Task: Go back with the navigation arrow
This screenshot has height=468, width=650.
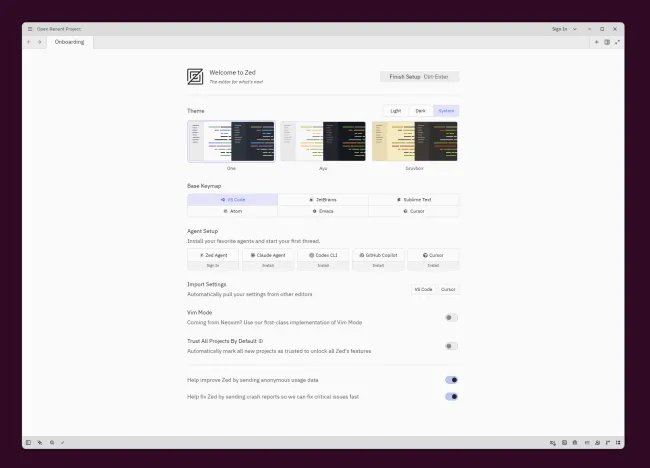Action: (x=29, y=42)
